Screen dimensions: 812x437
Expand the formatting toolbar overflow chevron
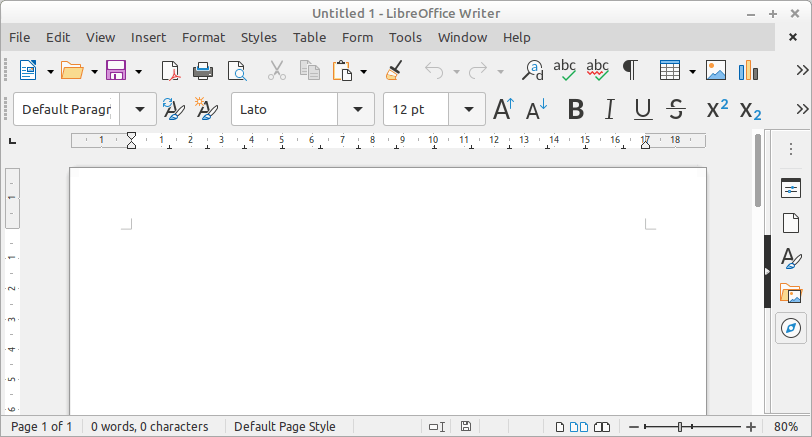(x=802, y=109)
